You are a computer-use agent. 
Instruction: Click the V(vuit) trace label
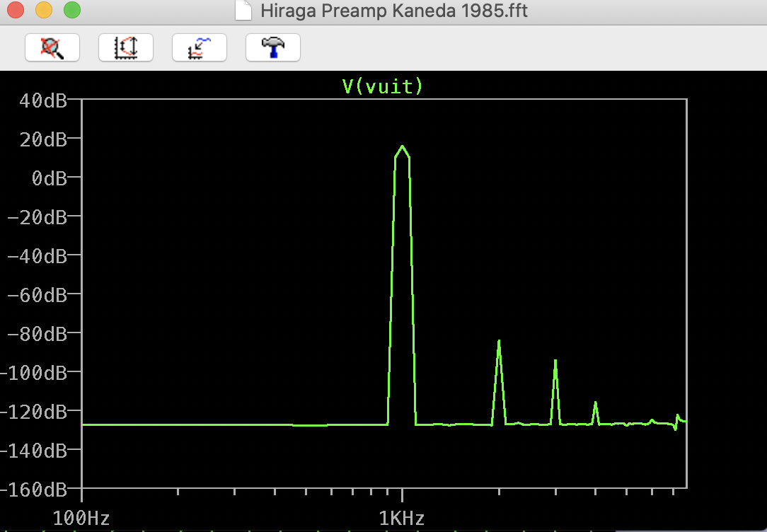(x=383, y=86)
